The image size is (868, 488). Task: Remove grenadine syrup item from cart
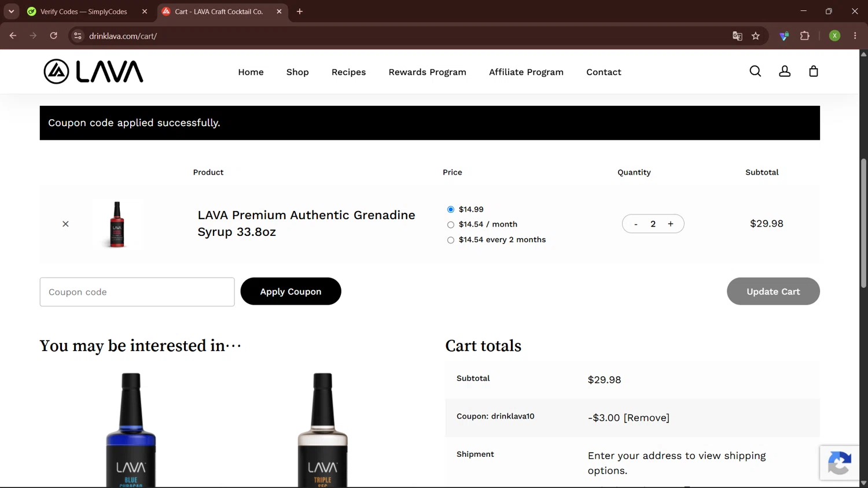(65, 224)
